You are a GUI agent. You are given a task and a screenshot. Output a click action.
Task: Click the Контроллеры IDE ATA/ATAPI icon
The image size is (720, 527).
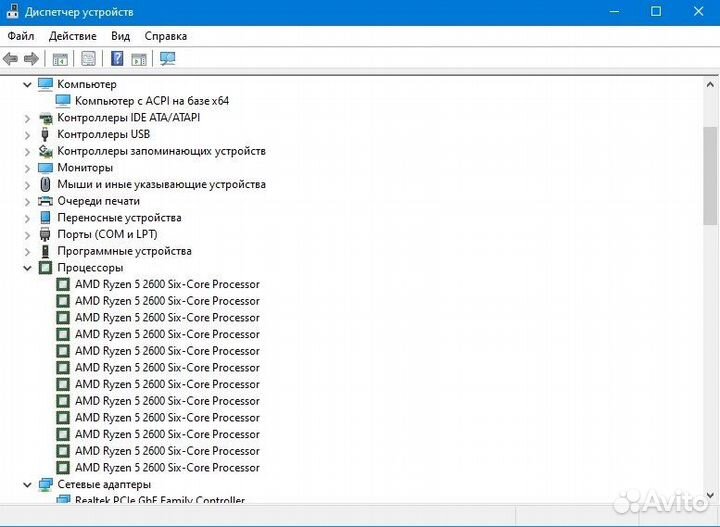pos(45,118)
